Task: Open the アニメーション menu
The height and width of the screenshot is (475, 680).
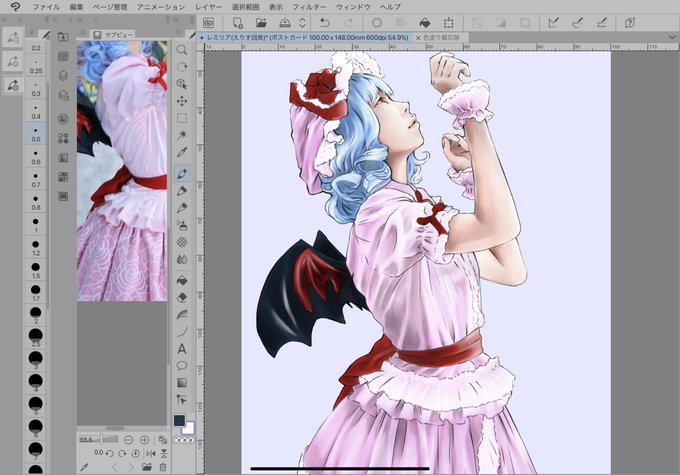Action: pyautogui.click(x=161, y=7)
